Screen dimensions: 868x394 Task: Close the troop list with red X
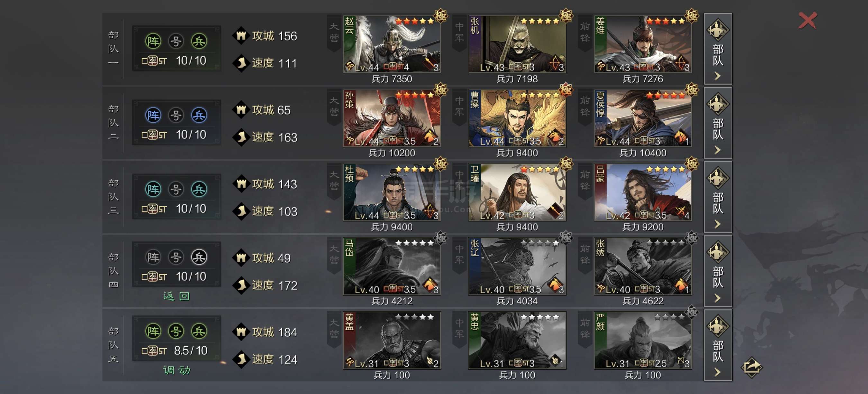[807, 21]
